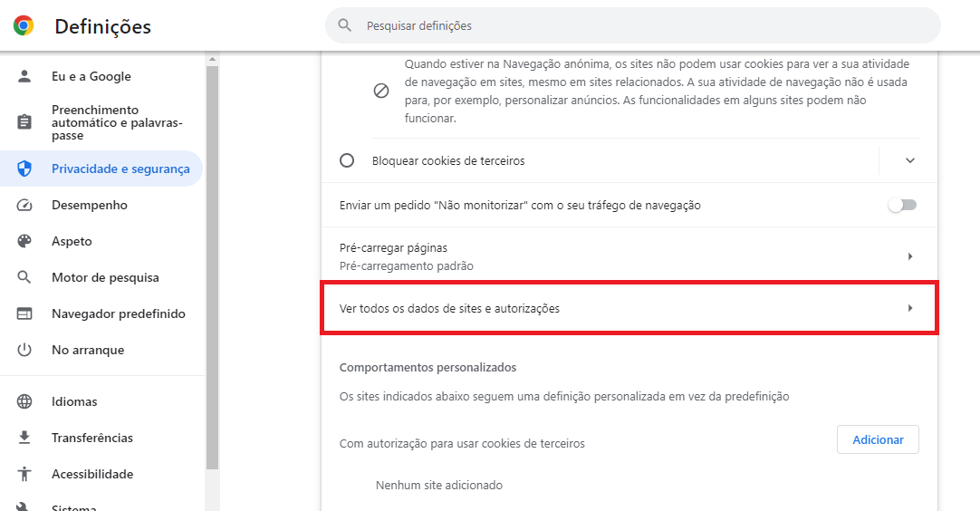Open Ver todos os dados de sites e autorizações
Image resolution: width=980 pixels, height=511 pixels.
629,308
